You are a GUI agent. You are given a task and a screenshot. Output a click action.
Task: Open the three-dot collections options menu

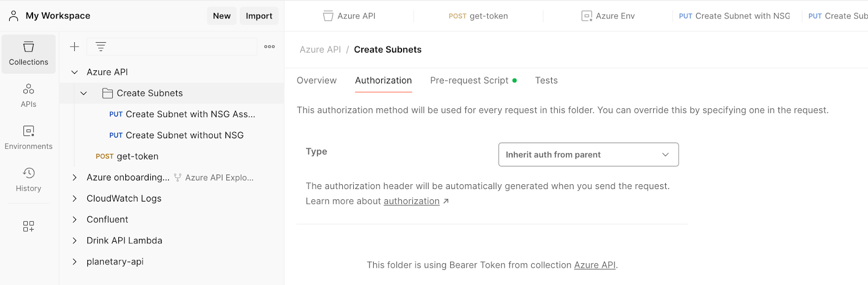(270, 47)
